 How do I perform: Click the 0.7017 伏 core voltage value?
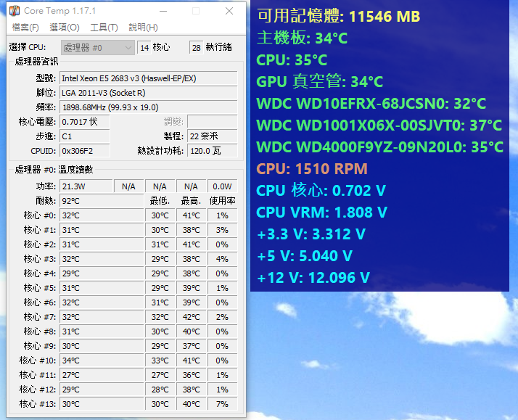(85, 122)
